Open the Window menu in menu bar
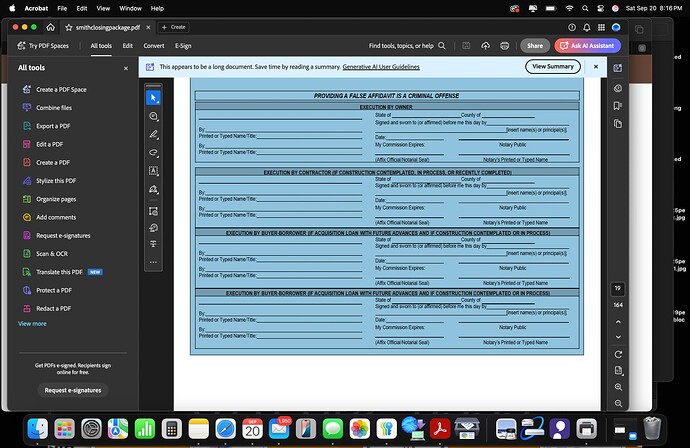 click(131, 8)
